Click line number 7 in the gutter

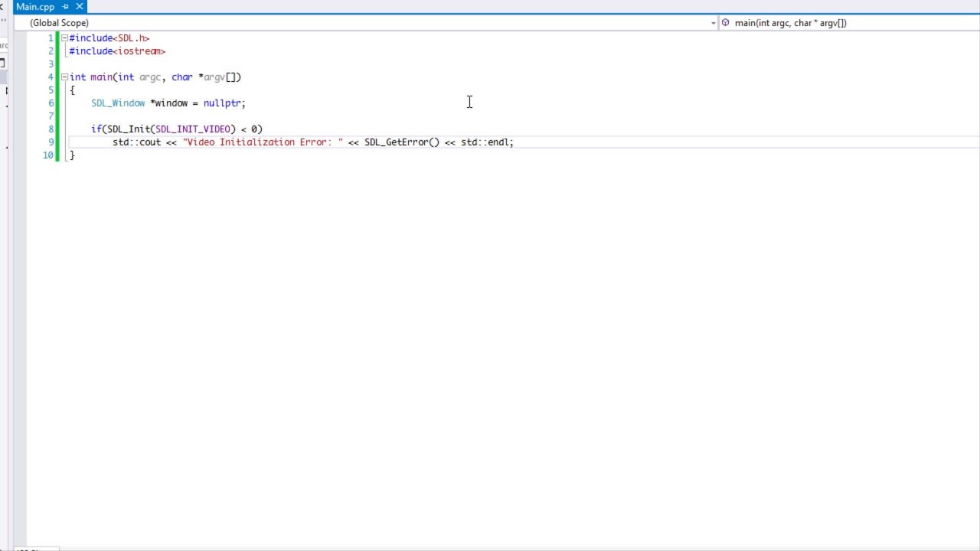[51, 116]
